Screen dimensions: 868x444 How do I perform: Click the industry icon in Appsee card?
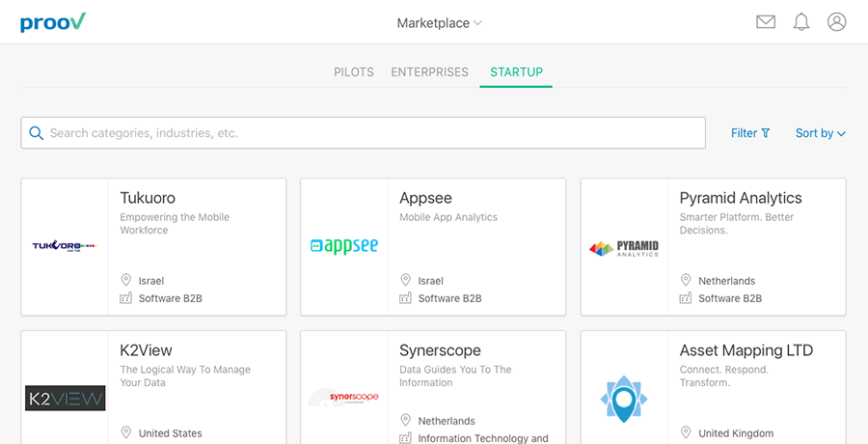click(x=405, y=298)
